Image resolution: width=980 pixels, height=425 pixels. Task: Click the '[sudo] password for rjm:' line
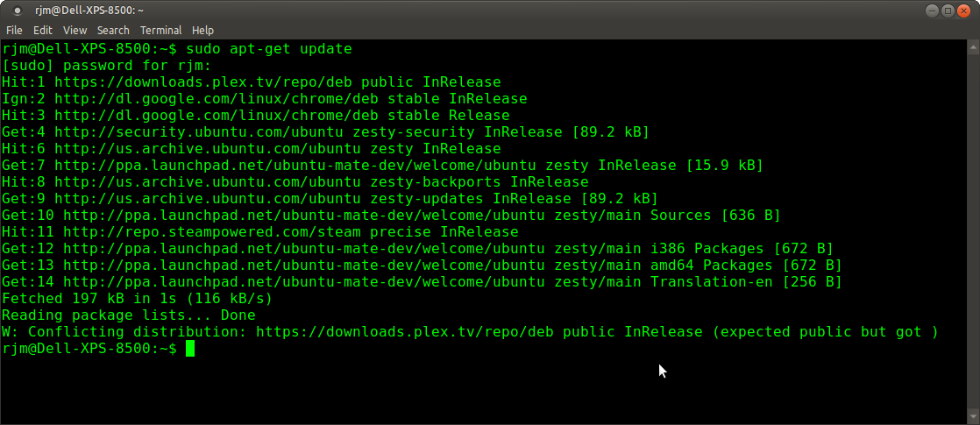click(107, 66)
